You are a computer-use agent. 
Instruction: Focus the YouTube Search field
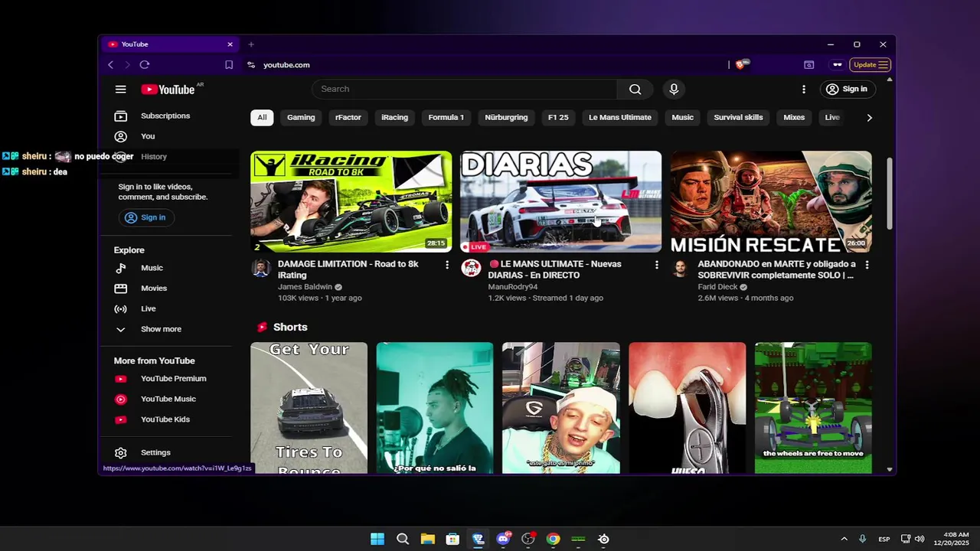(x=464, y=89)
